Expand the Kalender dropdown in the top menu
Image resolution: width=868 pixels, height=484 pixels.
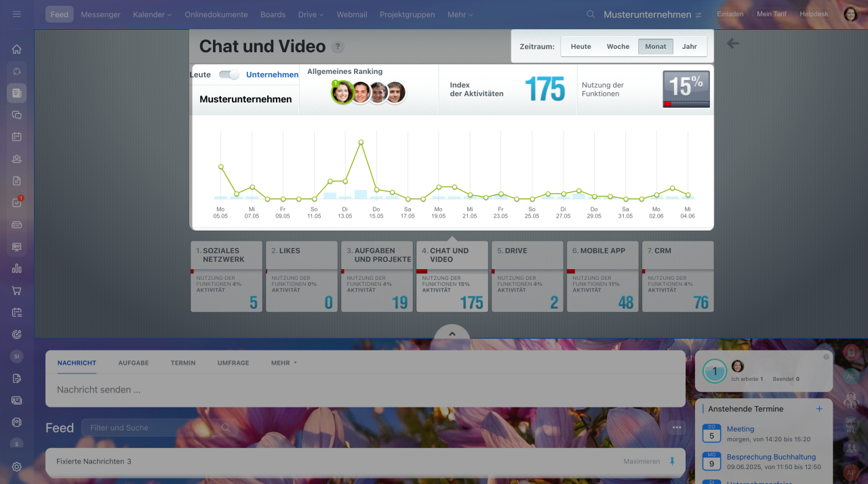tap(153, 14)
